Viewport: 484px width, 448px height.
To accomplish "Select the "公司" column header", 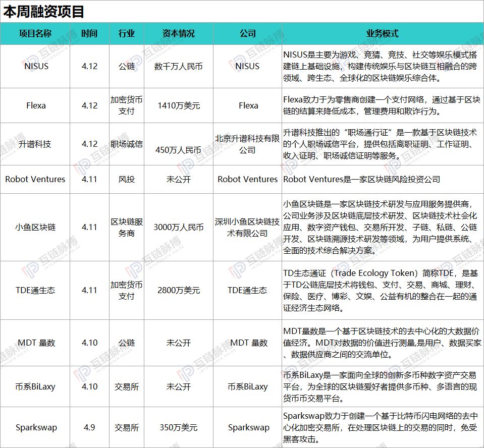I will [x=248, y=33].
